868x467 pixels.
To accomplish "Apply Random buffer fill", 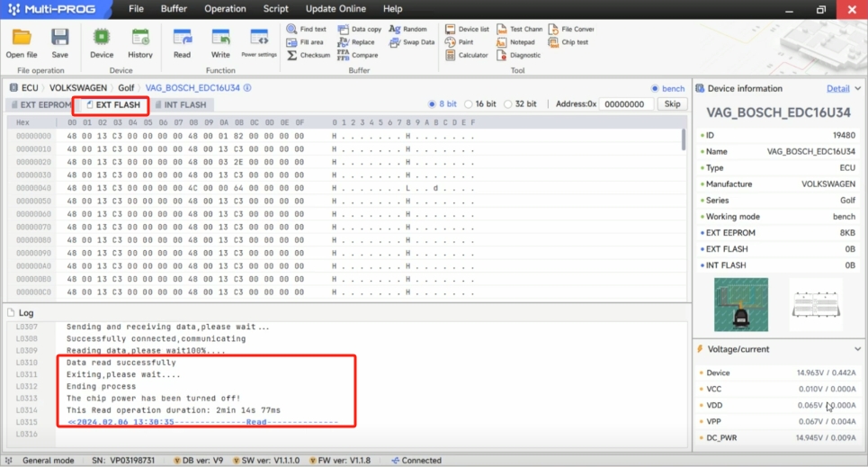I will (x=408, y=29).
